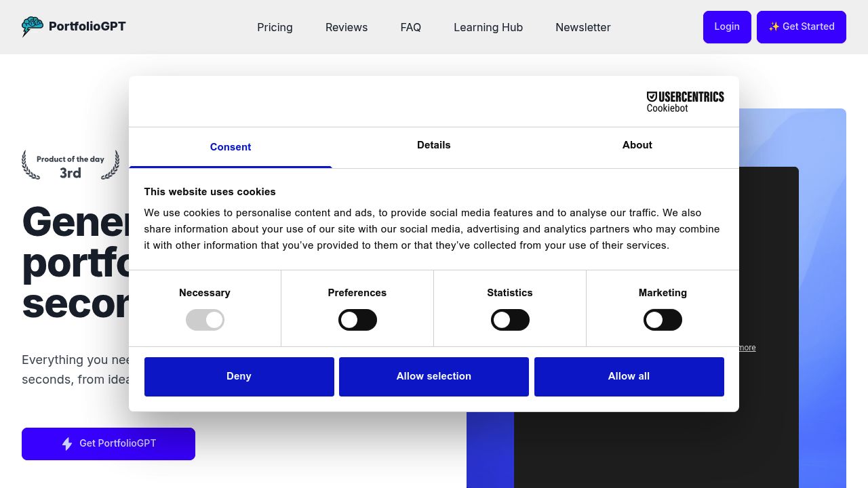Click the Necessary category label
The width and height of the screenshot is (868, 488).
coord(205,293)
